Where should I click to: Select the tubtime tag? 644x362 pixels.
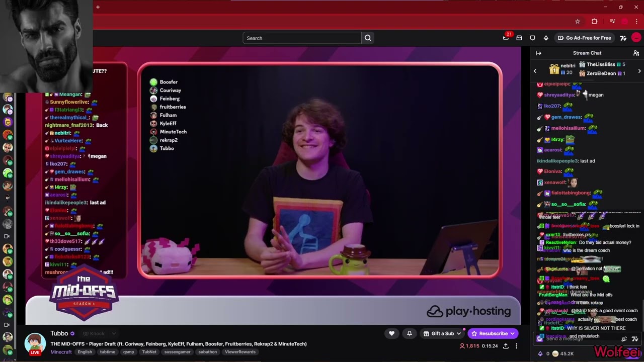(107, 352)
